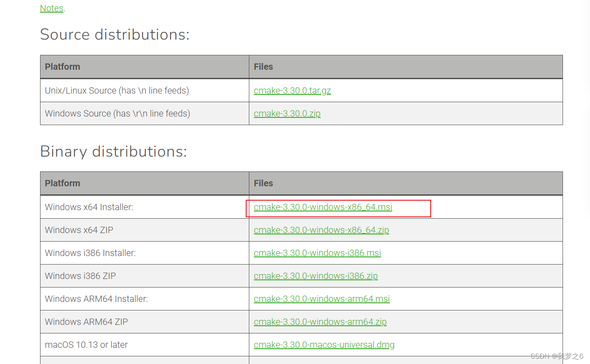Image resolution: width=590 pixels, height=364 pixels.
Task: Download the macOS universal DMG file
Action: (x=324, y=345)
